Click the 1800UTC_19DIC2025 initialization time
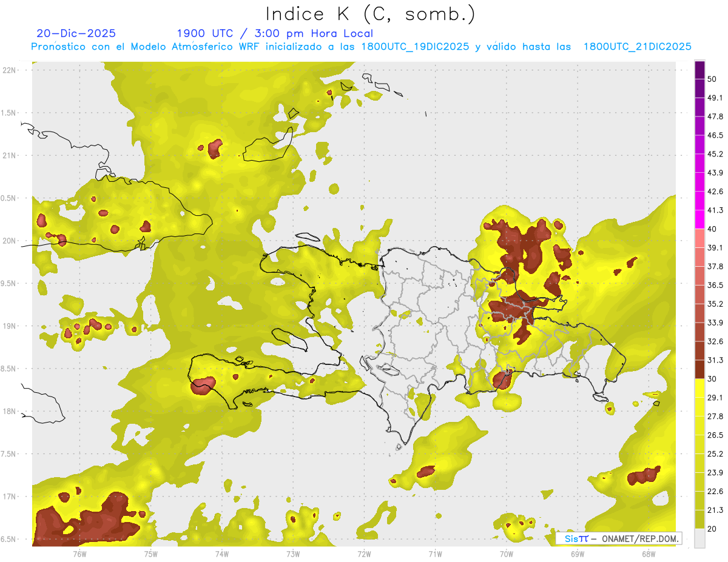This screenshot has width=728, height=562. click(414, 47)
